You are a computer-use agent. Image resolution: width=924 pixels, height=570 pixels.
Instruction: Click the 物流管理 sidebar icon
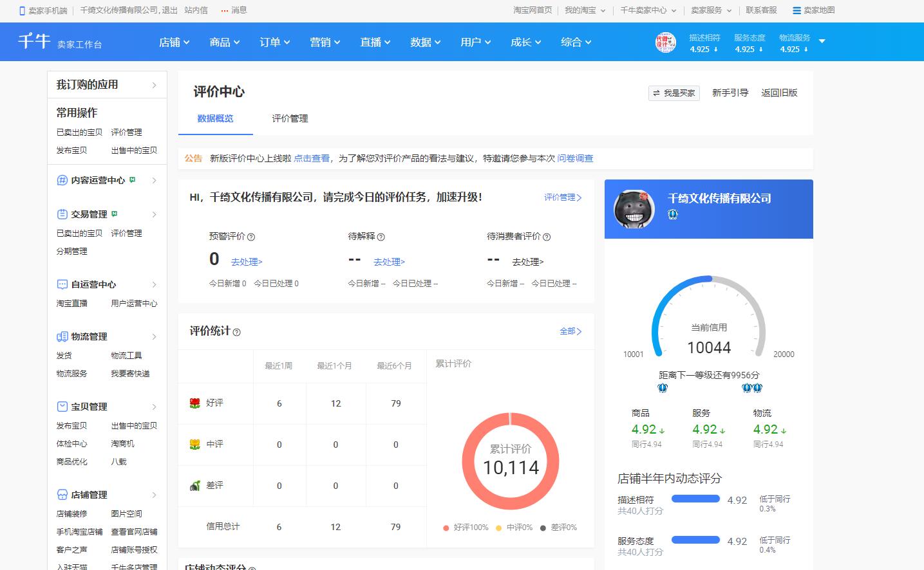[x=62, y=336]
